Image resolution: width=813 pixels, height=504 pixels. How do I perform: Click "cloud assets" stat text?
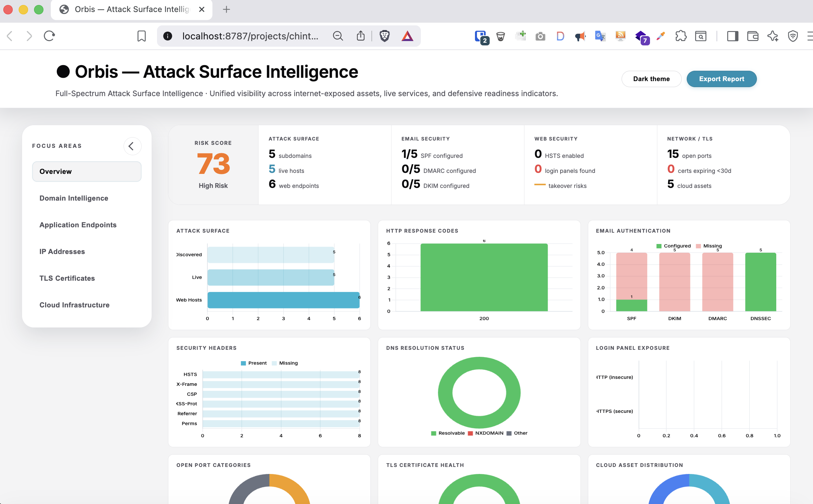point(694,186)
